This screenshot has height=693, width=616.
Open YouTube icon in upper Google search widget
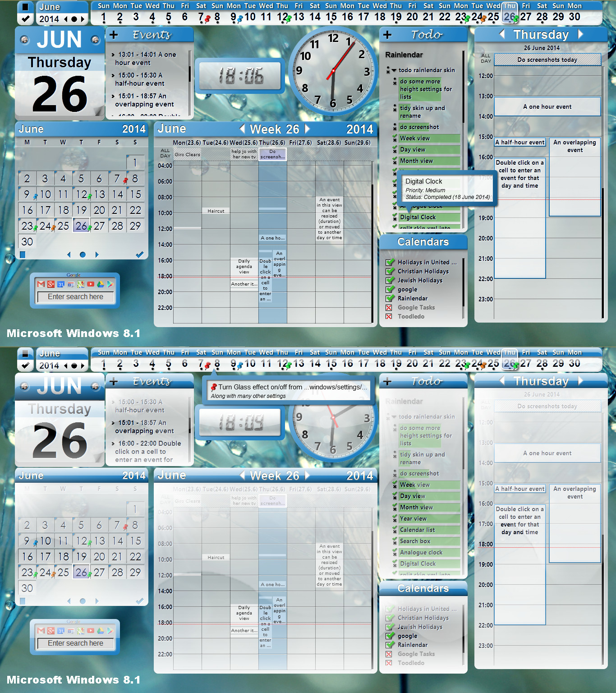[x=91, y=284]
